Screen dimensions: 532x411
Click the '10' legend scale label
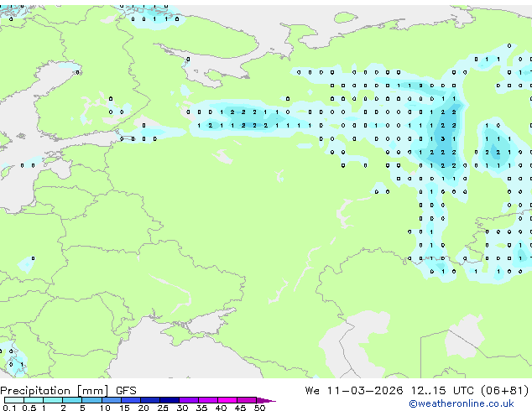[105, 408]
